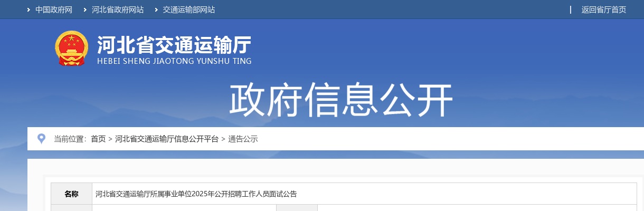Click the arrow icon beside 河北省政府网站
The height and width of the screenshot is (211, 644).
click(x=85, y=10)
